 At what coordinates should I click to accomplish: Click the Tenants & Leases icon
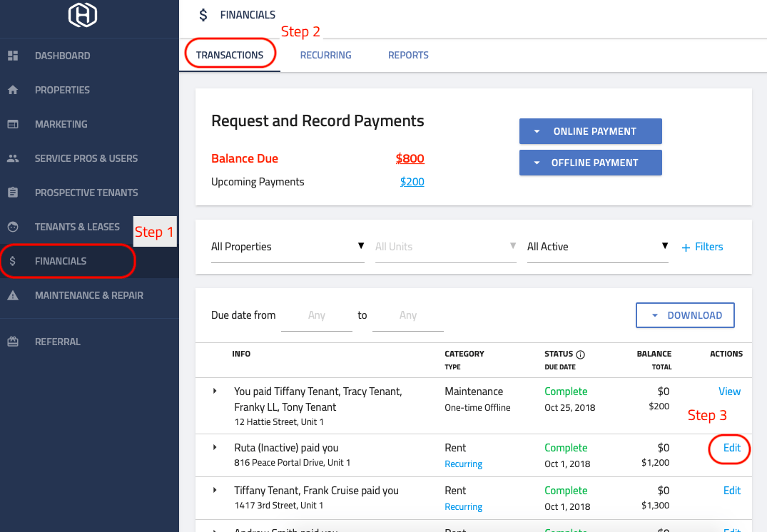13,227
